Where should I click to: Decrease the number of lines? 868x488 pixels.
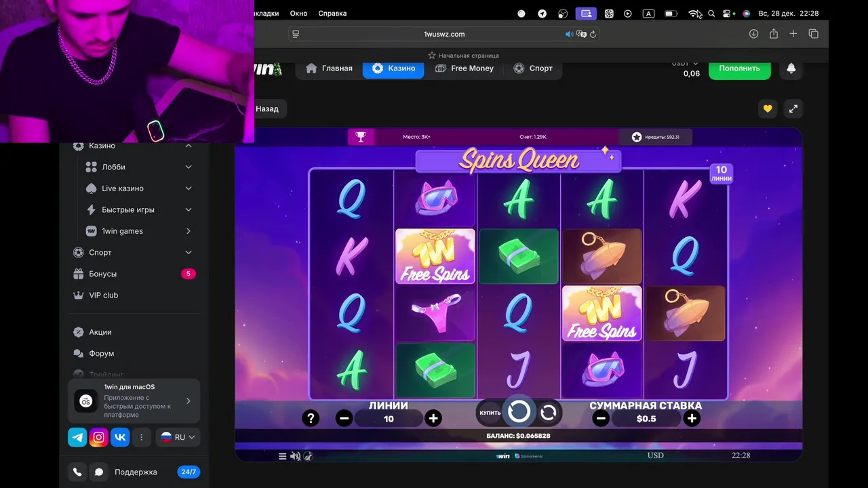pos(344,418)
